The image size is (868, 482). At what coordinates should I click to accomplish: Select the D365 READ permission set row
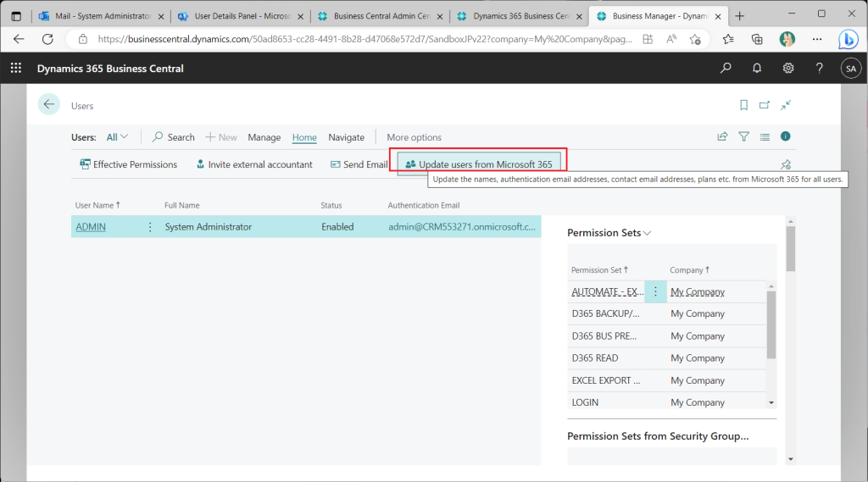pos(666,358)
